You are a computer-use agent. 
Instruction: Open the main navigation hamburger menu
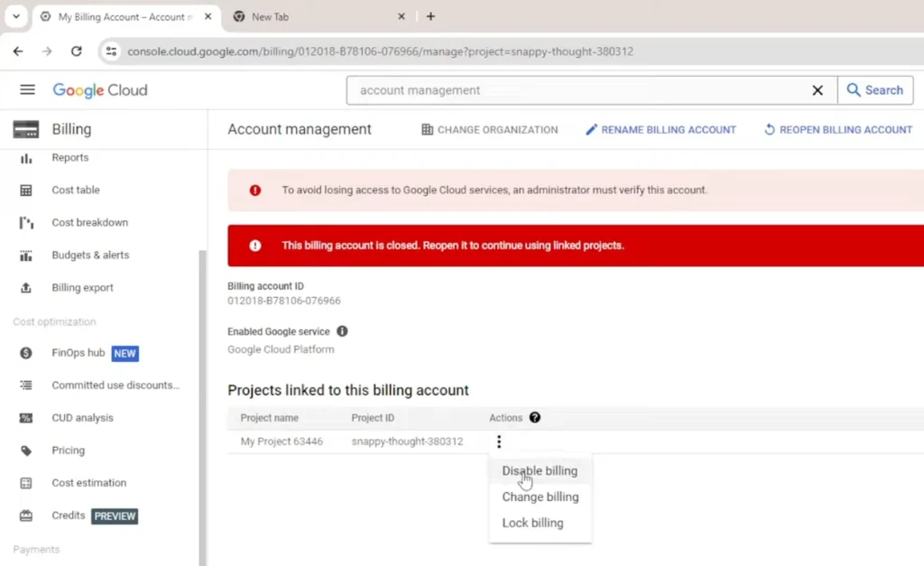[27, 89]
